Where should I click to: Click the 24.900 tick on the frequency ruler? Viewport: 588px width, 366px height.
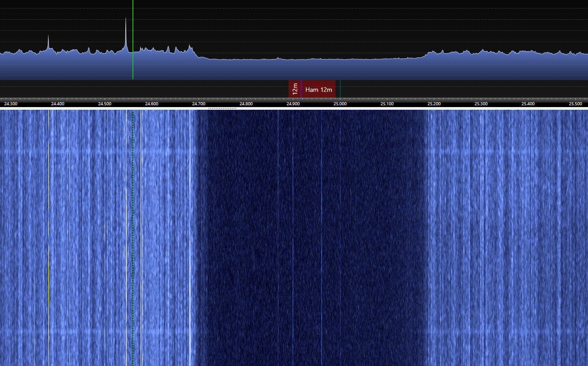click(x=293, y=99)
